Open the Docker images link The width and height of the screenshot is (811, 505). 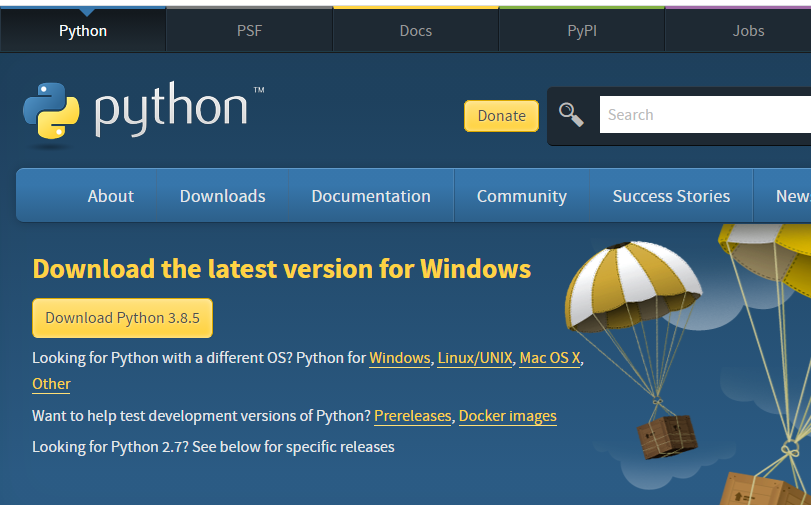coord(507,416)
